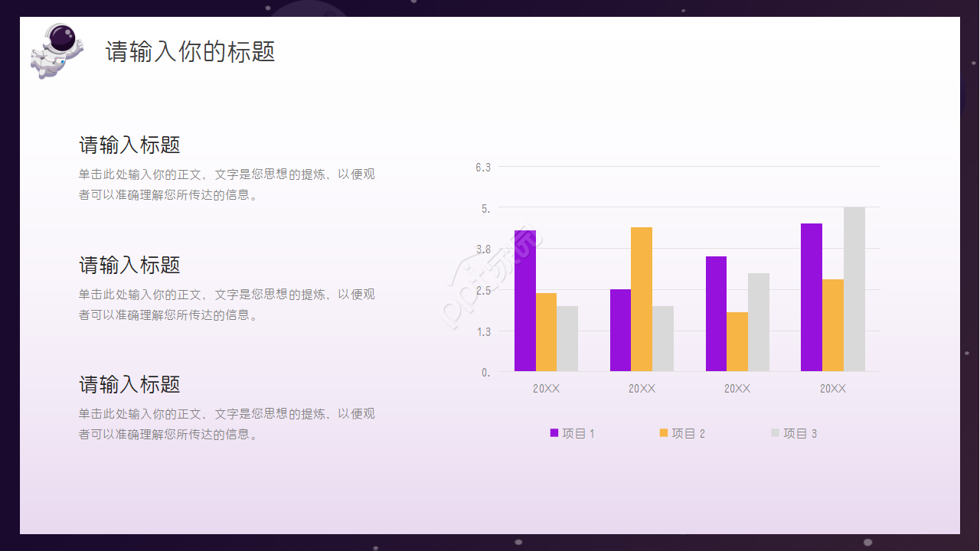
Task: Select the tallest gray bar in the chart
Action: coord(854,289)
